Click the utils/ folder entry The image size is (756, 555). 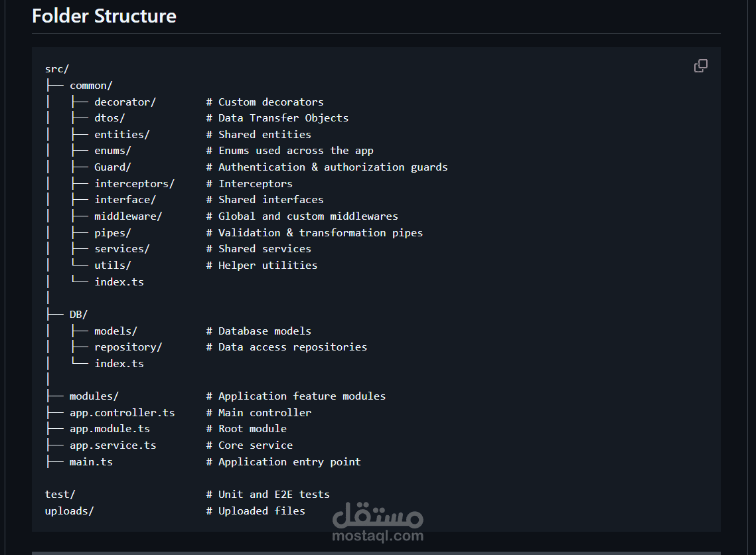113,266
